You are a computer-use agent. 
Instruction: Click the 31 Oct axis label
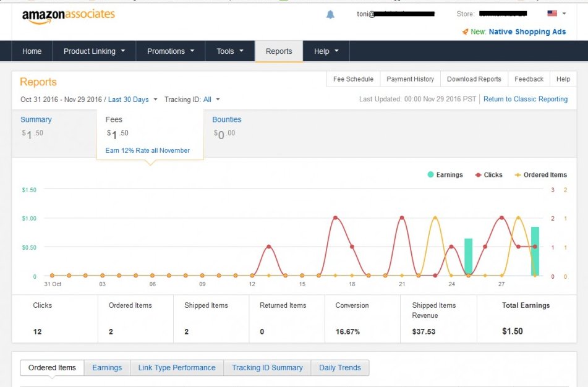[53, 284]
